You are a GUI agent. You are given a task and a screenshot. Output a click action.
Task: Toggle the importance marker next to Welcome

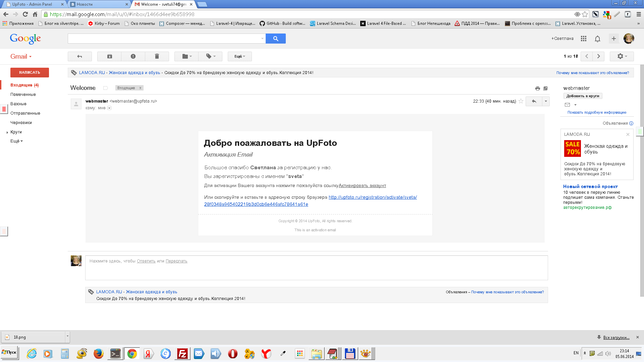pyautogui.click(x=105, y=88)
